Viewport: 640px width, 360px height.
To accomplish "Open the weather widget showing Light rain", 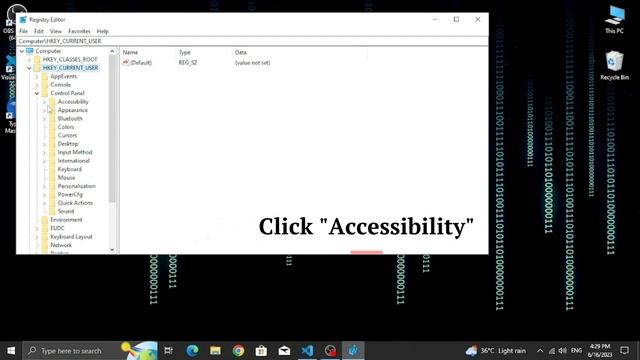I will tap(495, 351).
